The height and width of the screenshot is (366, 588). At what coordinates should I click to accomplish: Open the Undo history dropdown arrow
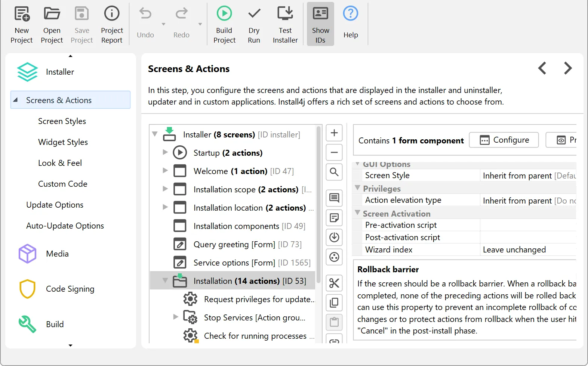point(163,24)
